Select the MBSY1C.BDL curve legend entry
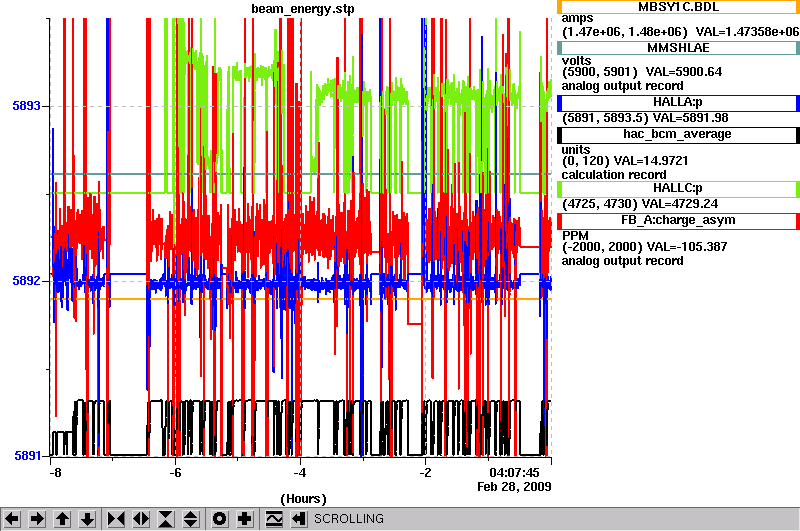 678,7
